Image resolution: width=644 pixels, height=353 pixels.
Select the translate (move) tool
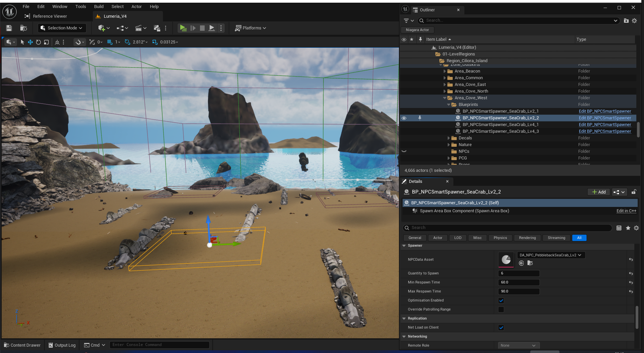(x=30, y=42)
